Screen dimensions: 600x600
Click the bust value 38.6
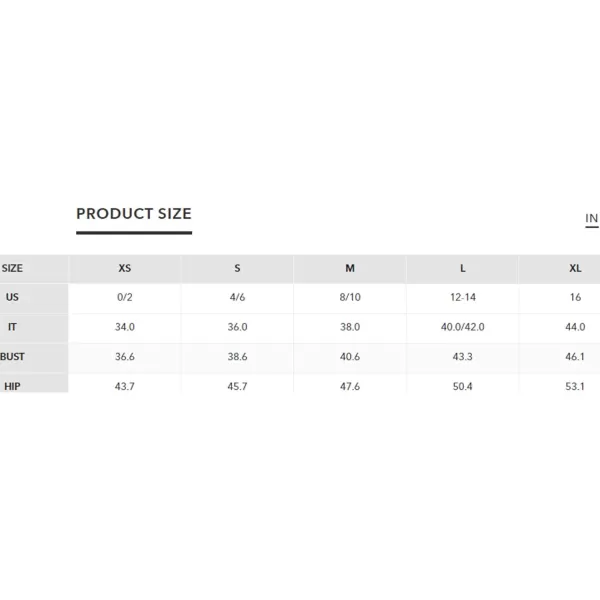pos(237,357)
